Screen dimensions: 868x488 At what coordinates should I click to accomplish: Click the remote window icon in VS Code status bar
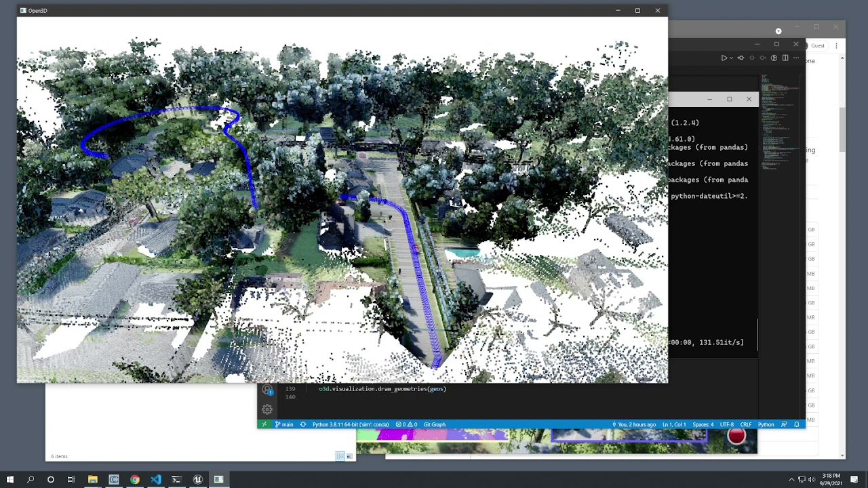coord(264,424)
